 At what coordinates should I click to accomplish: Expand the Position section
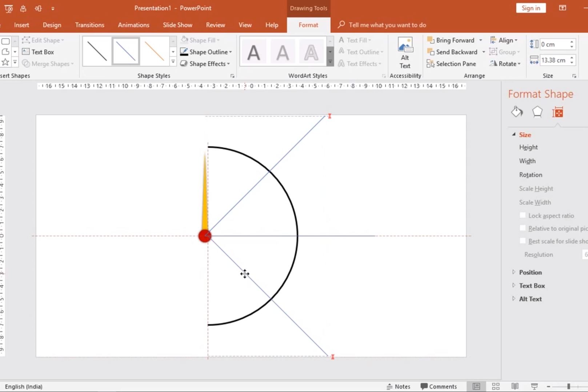[x=530, y=272]
